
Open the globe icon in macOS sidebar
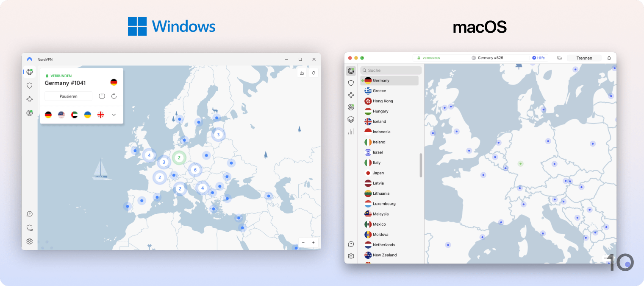tap(351, 71)
